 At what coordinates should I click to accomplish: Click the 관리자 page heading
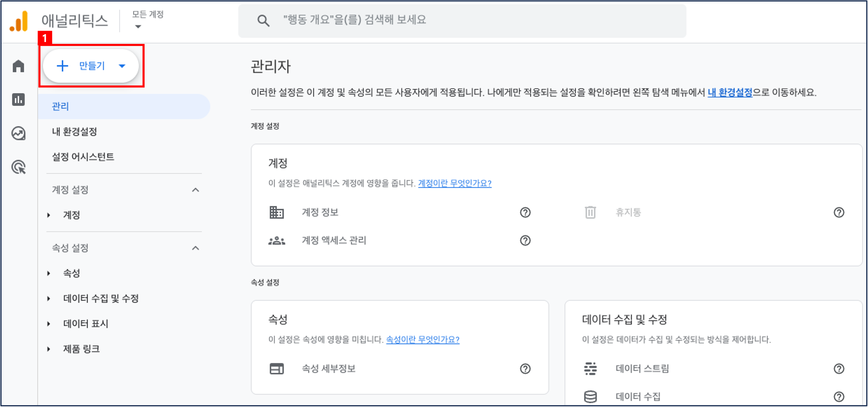point(271,66)
